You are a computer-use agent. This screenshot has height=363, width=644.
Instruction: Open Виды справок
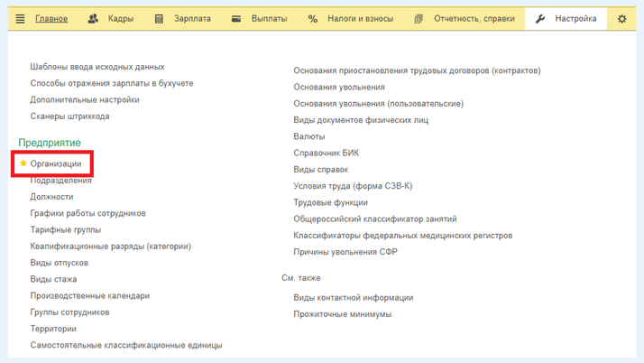(321, 170)
